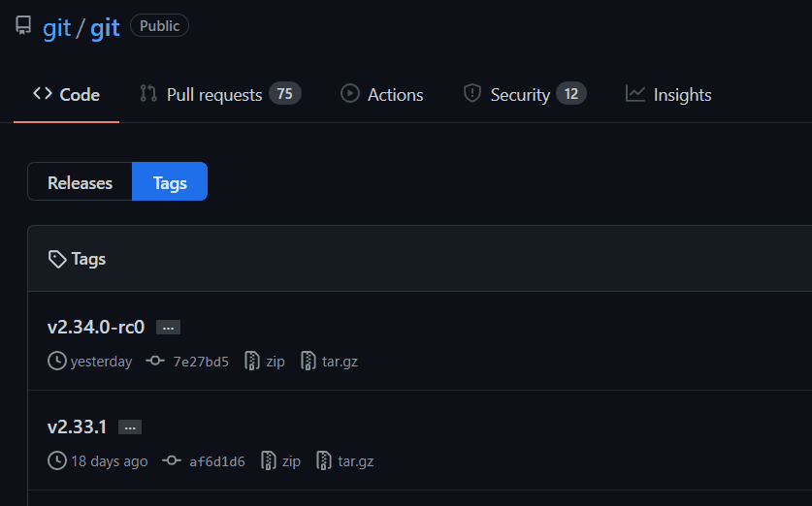Switch to the Code tab
The height and width of the screenshot is (506, 812).
pyautogui.click(x=67, y=94)
